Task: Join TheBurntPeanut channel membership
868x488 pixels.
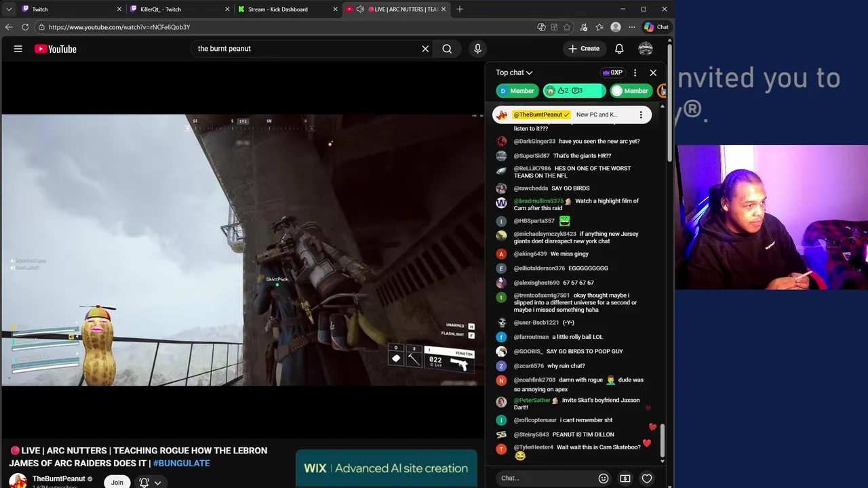Action: (x=117, y=482)
